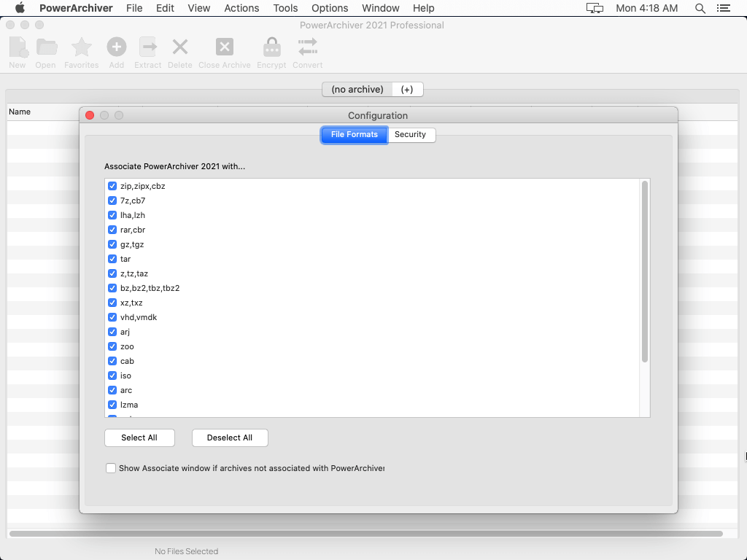Screen dimensions: 747x560
Task: Open the Help menu
Action: 424,8
